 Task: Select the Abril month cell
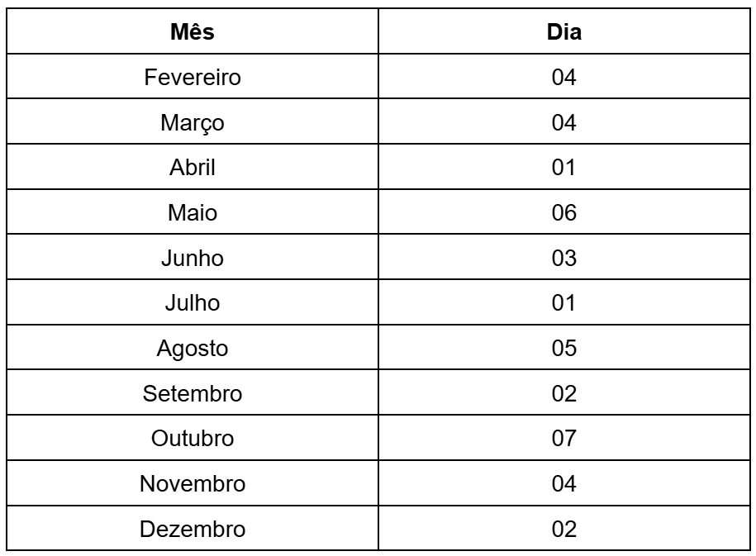pos(193,169)
